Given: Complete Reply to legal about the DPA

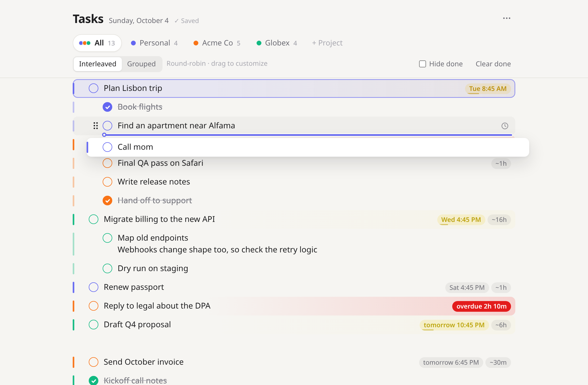Looking at the screenshot, I should [x=94, y=306].
